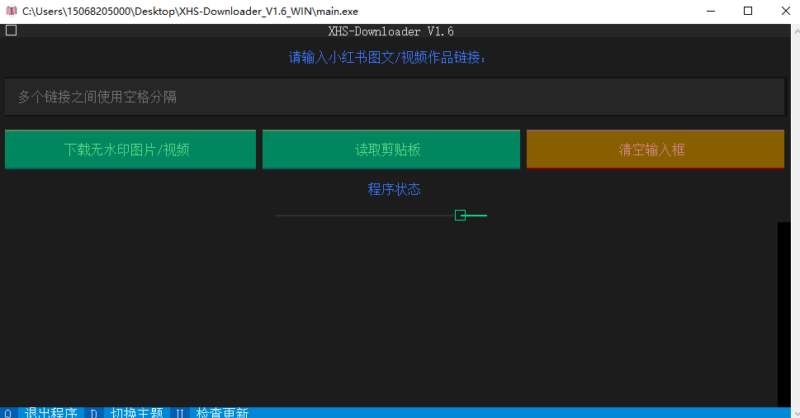The height and width of the screenshot is (418, 800).
Task: Select 检查更新 in the footer bar
Action: tap(222, 412)
